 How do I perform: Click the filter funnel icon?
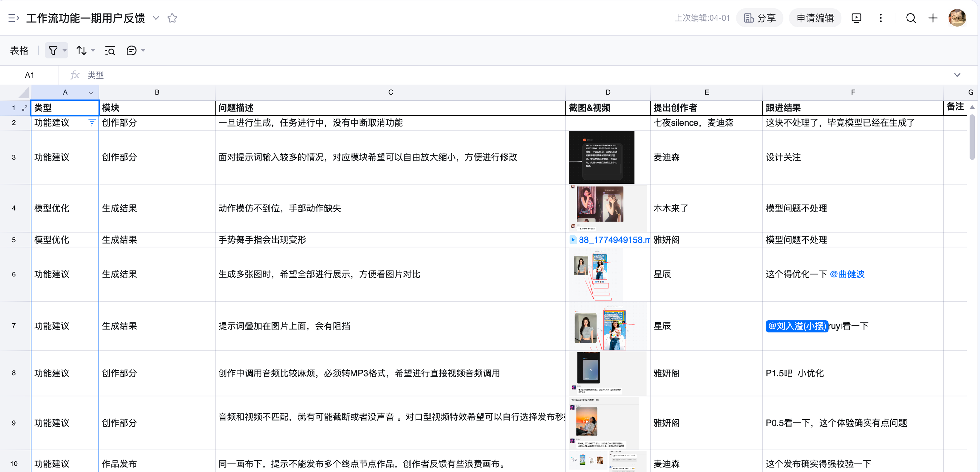click(x=53, y=50)
